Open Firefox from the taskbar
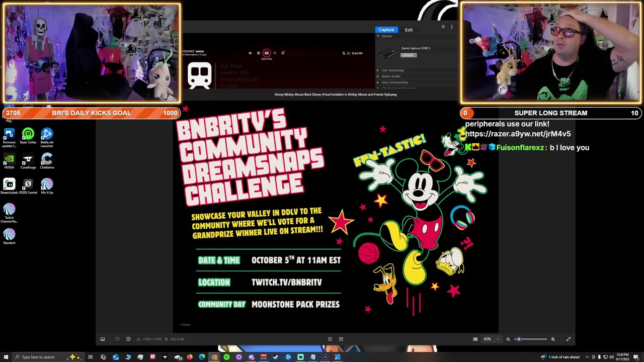This screenshot has height=362, width=644. tap(189, 357)
